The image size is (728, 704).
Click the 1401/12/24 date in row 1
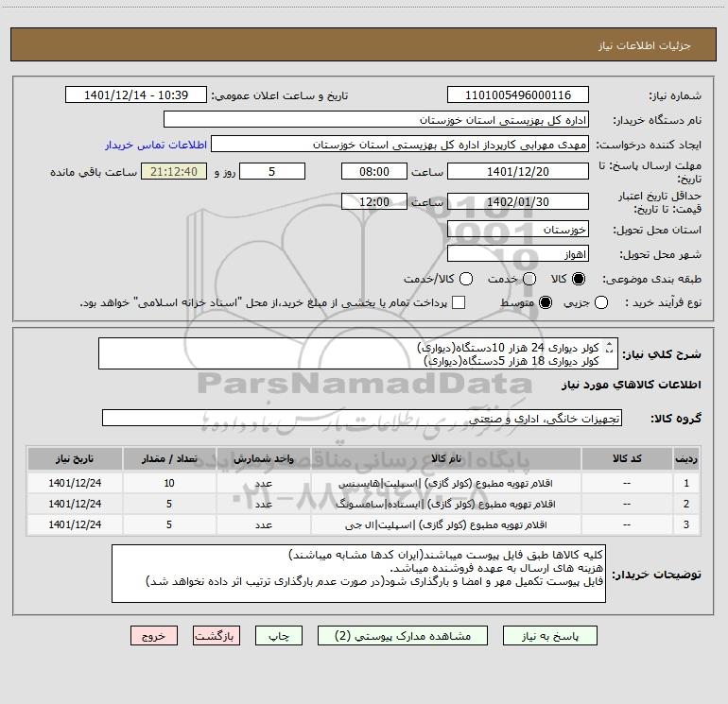75,483
